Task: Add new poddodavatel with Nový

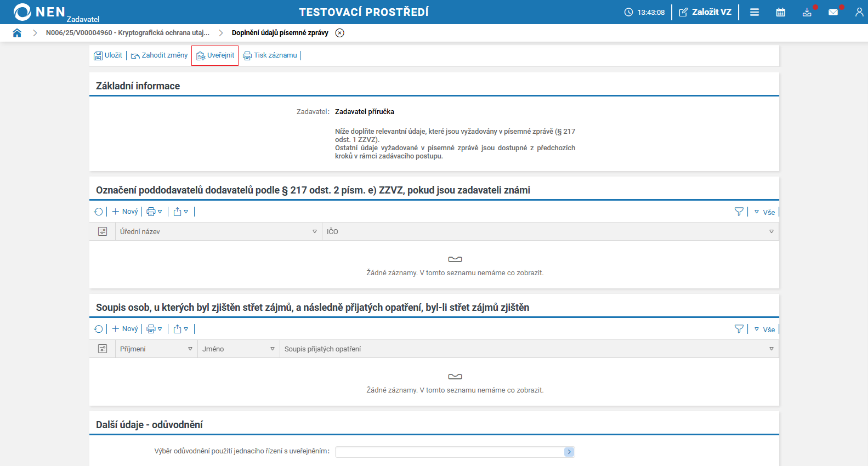Action: [x=125, y=212]
